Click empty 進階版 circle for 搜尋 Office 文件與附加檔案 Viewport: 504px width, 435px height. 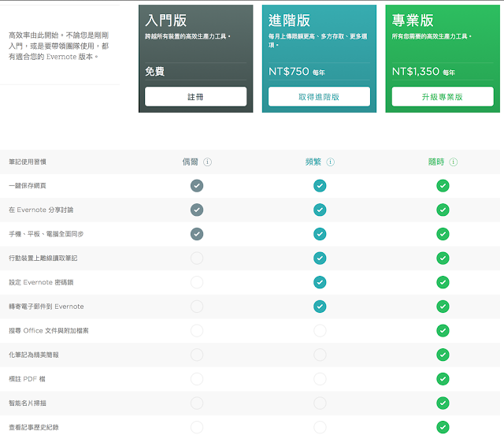click(x=320, y=330)
